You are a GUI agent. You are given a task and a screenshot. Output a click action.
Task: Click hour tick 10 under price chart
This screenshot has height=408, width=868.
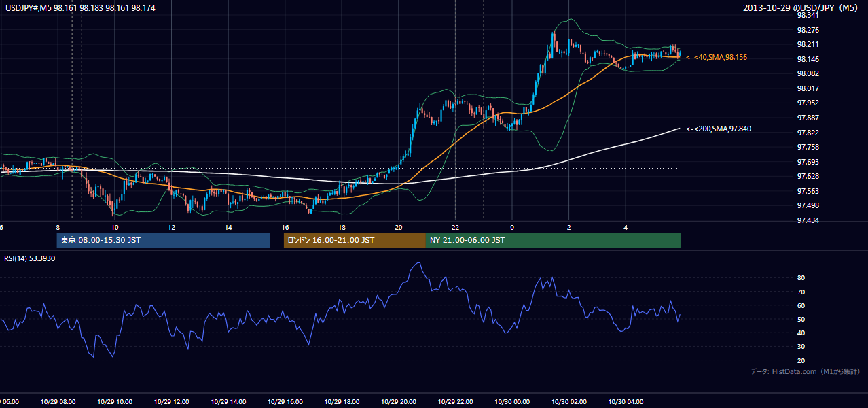115,227
